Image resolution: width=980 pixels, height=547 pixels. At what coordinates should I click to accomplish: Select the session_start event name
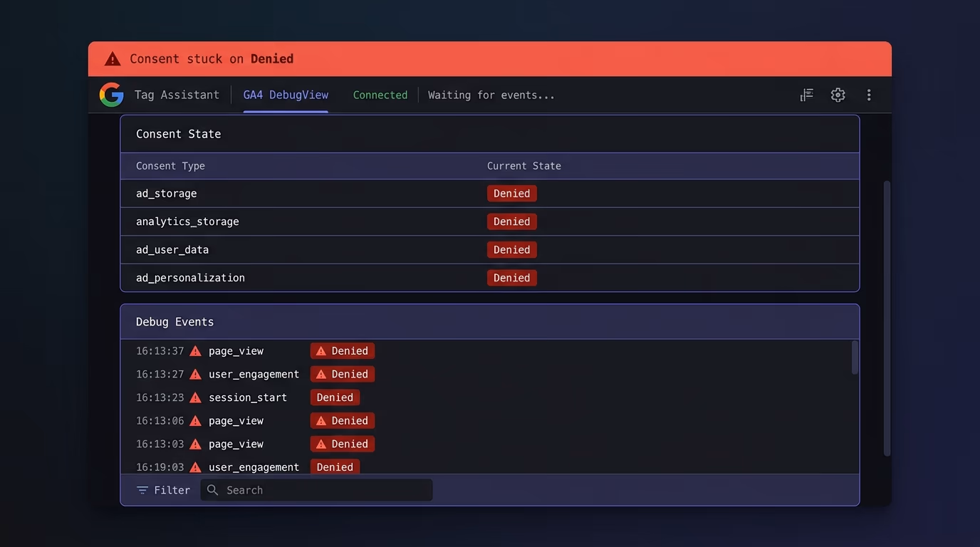248,397
